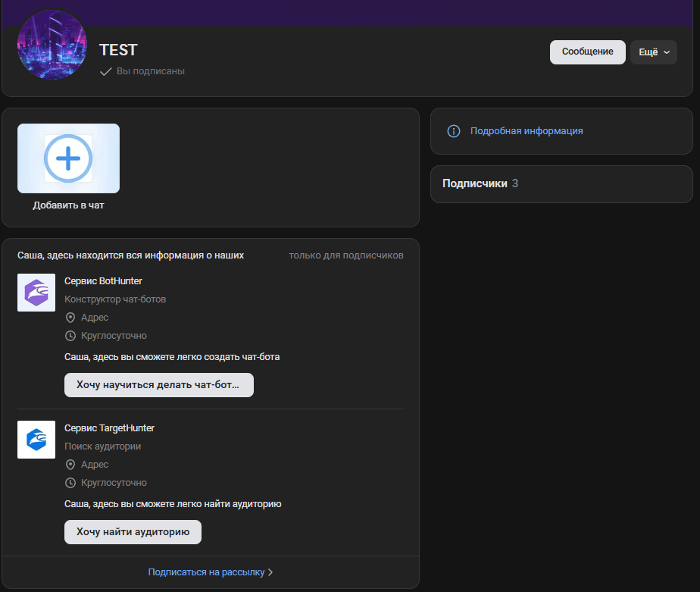
Task: Follow the Подписаться на рассылку link
Action: tap(206, 572)
